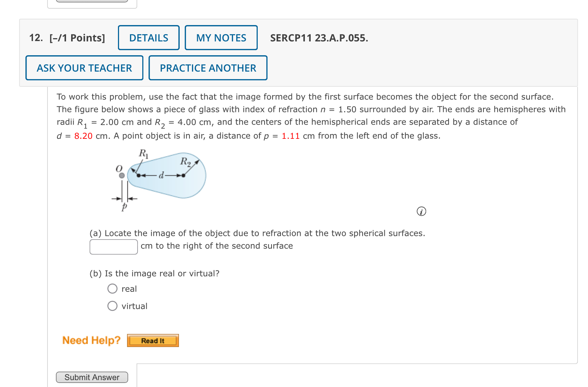Click Submit Answer

pyautogui.click(x=92, y=377)
